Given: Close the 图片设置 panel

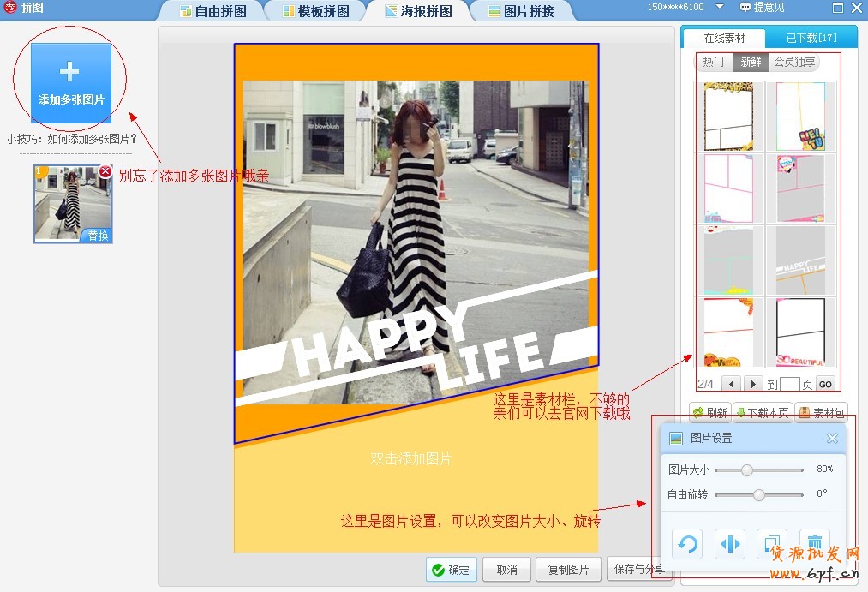Looking at the screenshot, I should click(x=832, y=439).
